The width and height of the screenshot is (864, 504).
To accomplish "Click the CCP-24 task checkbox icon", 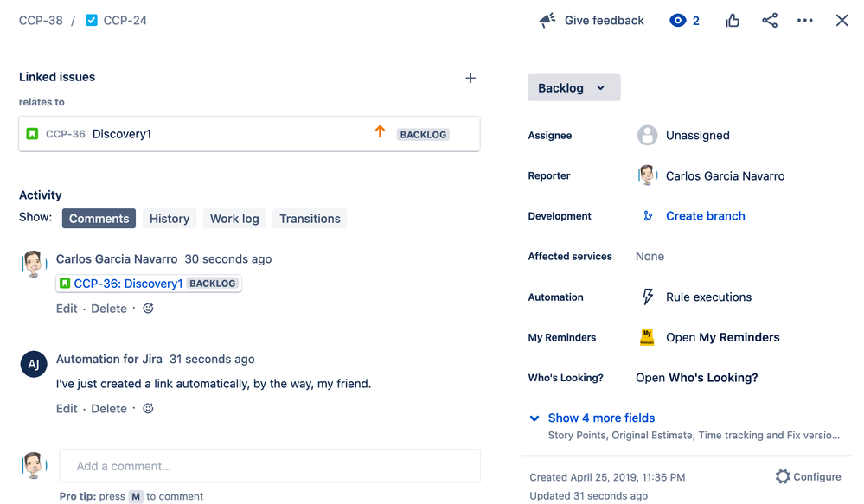I will coord(92,21).
